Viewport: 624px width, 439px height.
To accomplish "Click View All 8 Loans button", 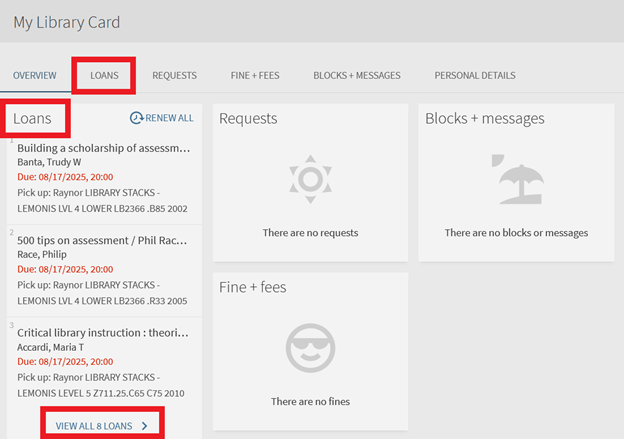I will 94,426.
